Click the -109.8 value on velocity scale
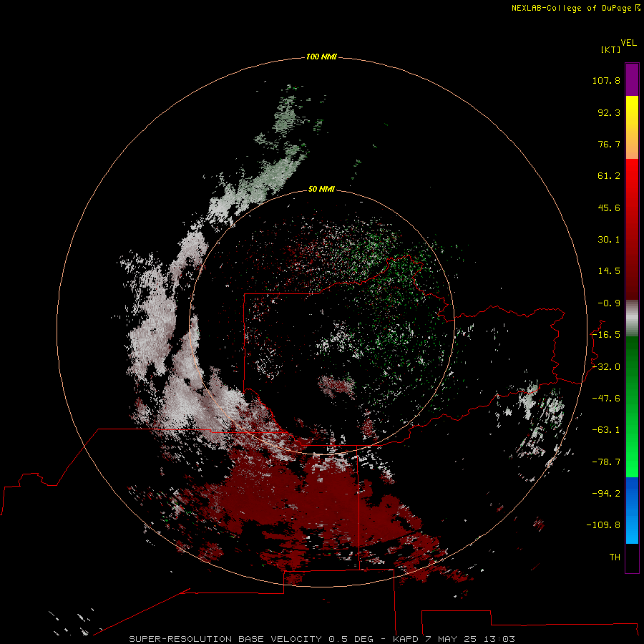The image size is (644, 644). 603,525
